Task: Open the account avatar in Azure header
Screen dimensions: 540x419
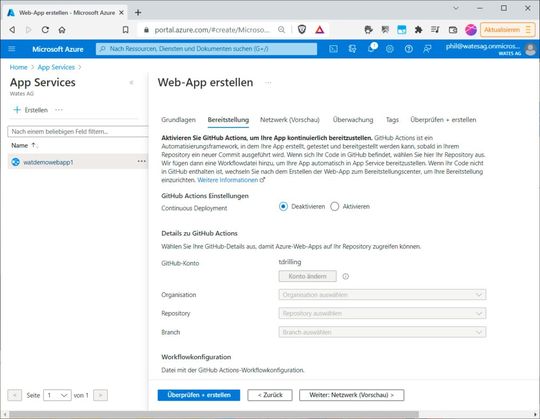Action: pos(530,49)
